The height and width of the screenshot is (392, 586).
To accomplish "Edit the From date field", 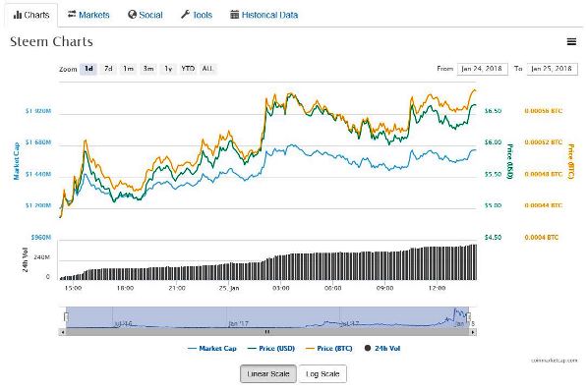I will click(x=482, y=69).
